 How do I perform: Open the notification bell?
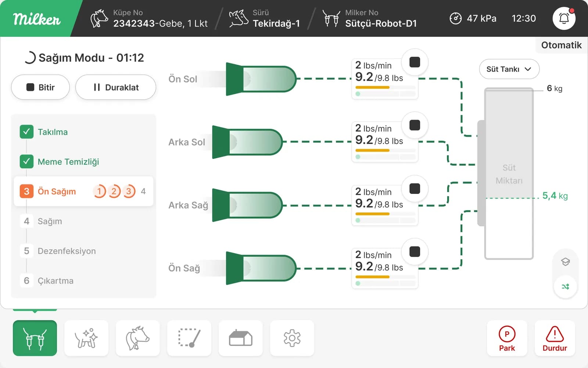pyautogui.click(x=564, y=18)
